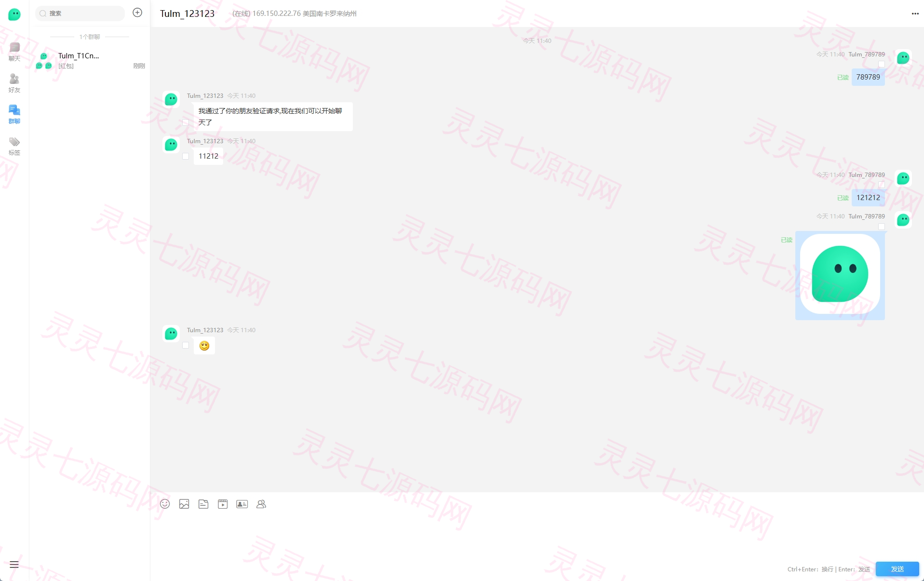924x581 pixels.
Task: Click Tulm_789789 avatar beside message 789789
Action: [x=903, y=58]
